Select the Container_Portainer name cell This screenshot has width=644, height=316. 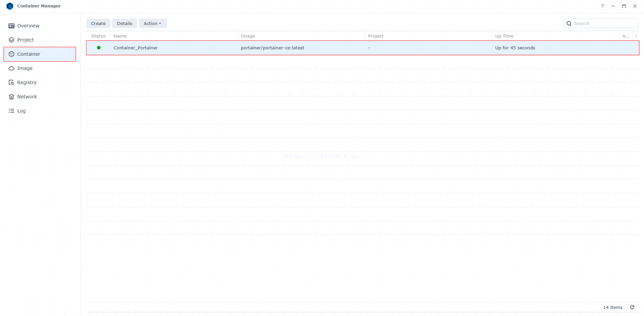(x=136, y=48)
